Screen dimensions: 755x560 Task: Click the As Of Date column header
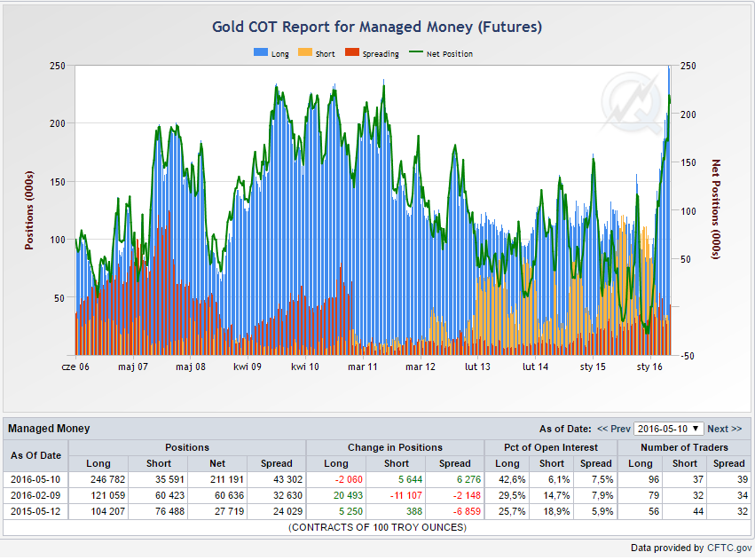pos(36,455)
